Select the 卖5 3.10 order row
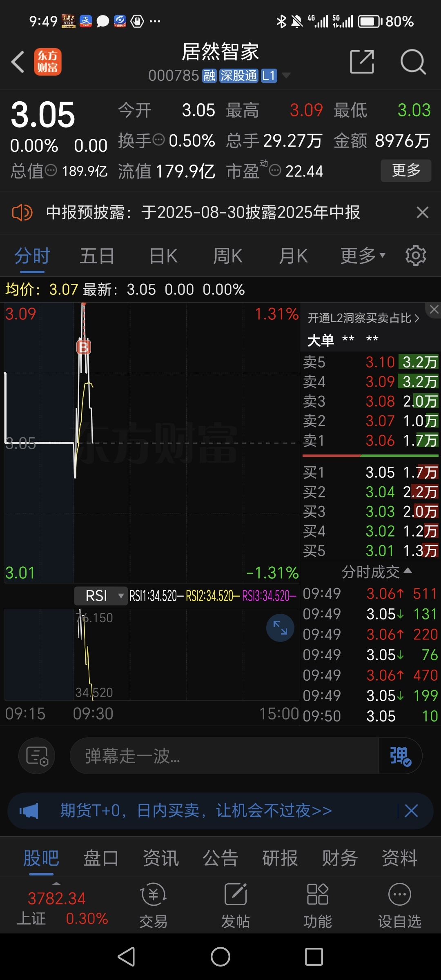Screen dimensions: 441x980 [x=370, y=362]
